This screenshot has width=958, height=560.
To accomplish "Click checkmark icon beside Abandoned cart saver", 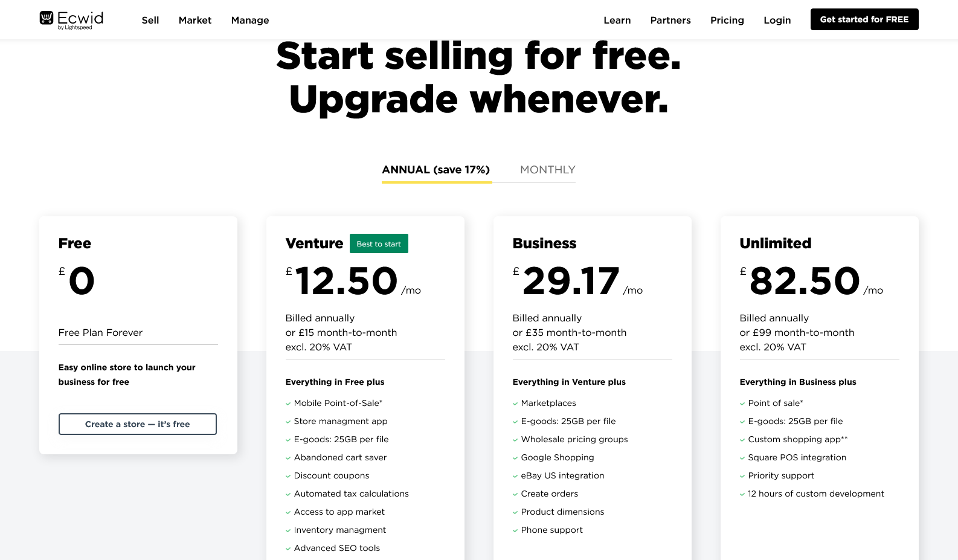I will tap(288, 458).
